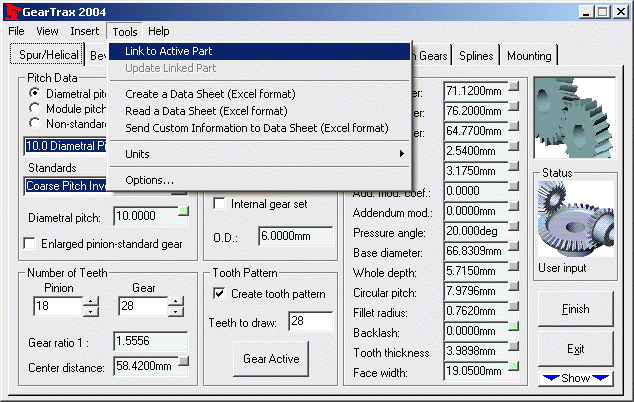Switch to the Mounting tab
Viewport: 634px width, 402px height.
click(x=529, y=55)
